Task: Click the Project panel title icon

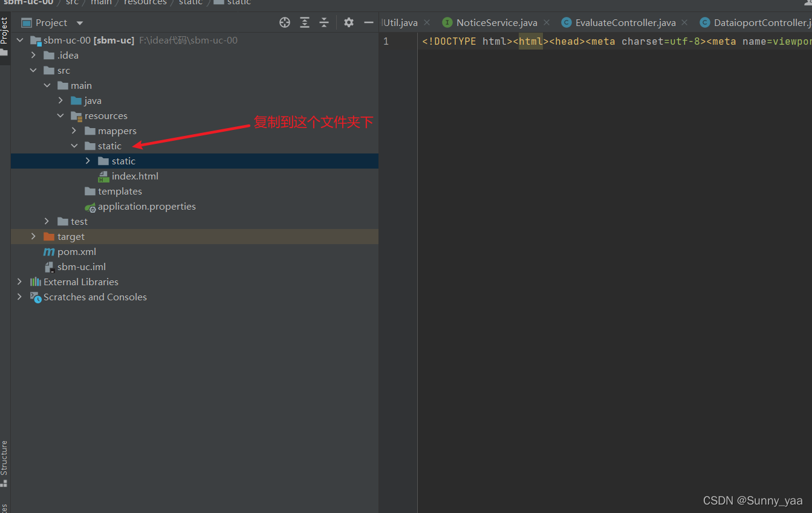Action: coord(26,22)
